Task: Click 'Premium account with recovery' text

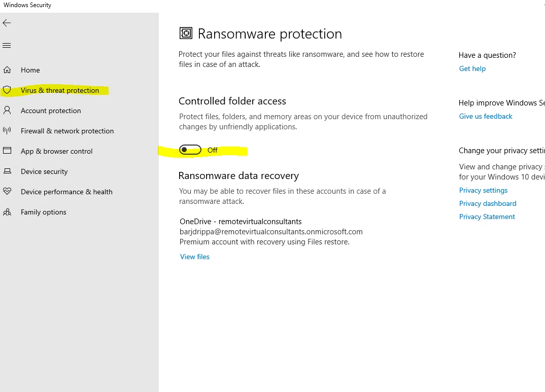Action: point(264,242)
